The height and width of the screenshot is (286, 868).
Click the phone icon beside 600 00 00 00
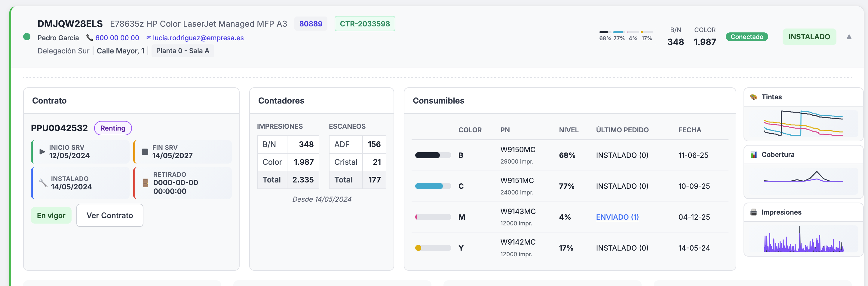click(89, 38)
